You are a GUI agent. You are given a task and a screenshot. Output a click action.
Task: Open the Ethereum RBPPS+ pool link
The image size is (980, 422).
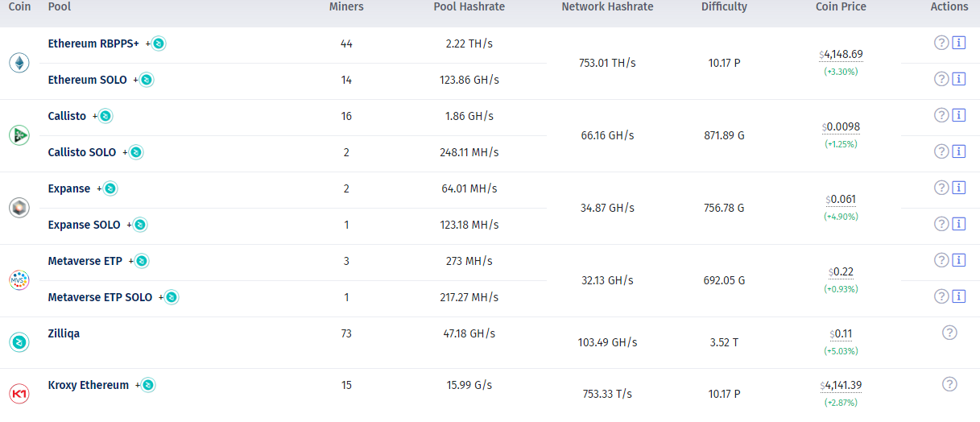point(93,43)
